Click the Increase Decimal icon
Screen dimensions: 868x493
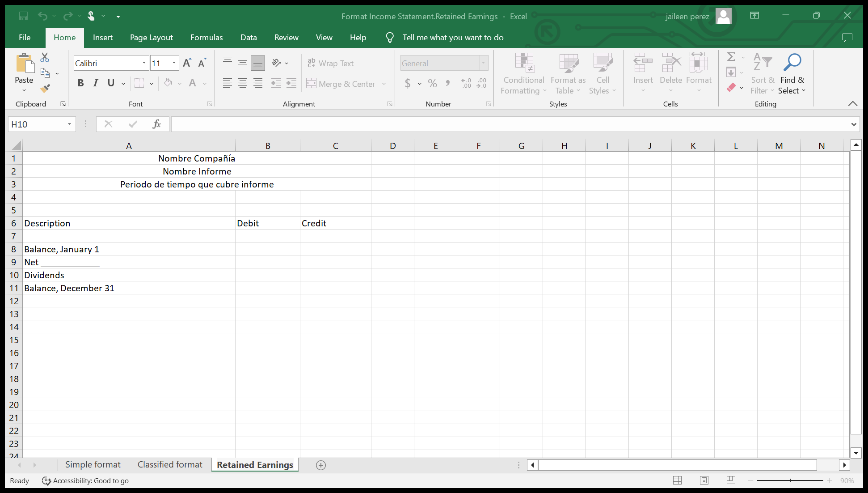466,83
